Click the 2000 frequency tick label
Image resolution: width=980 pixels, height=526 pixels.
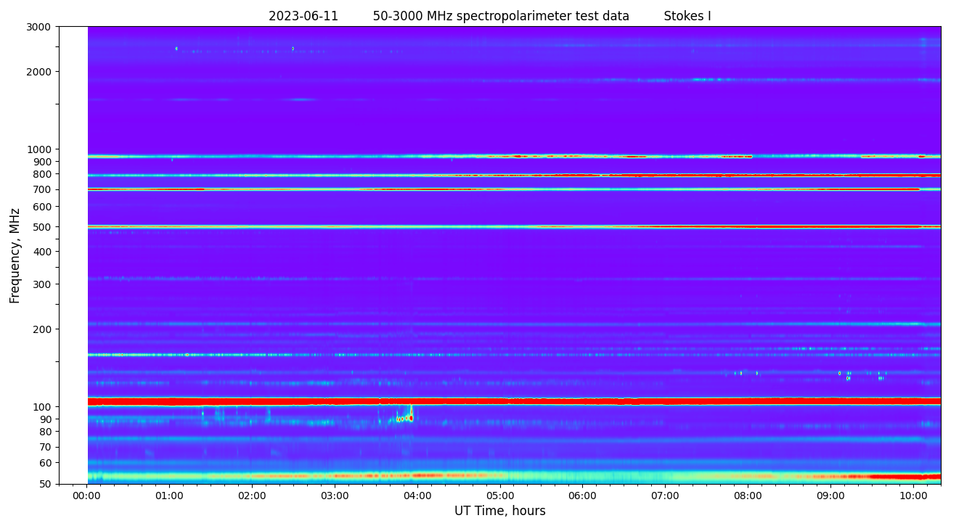click(38, 72)
